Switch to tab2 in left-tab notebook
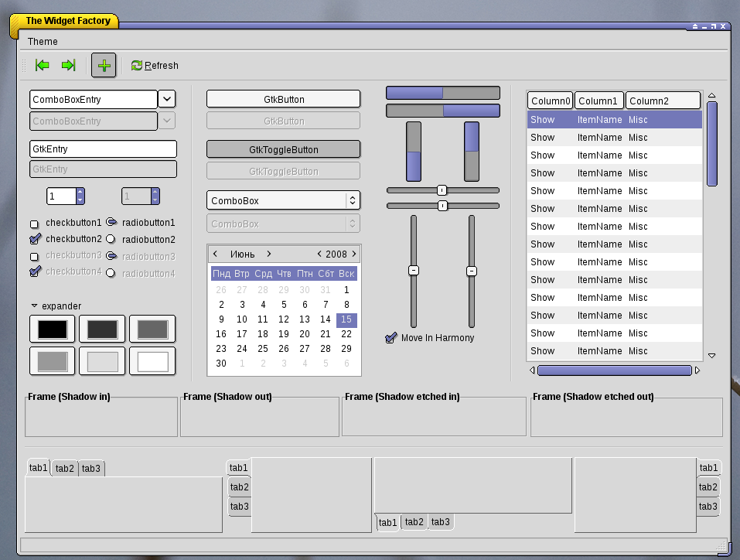740x560 pixels. (239, 487)
